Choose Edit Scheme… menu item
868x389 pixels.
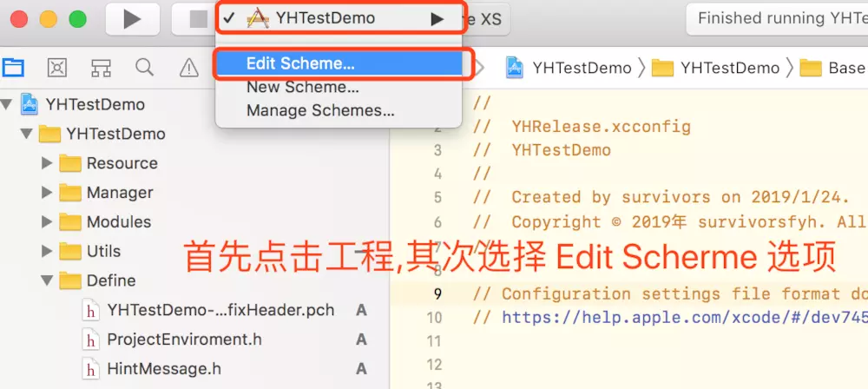pos(339,63)
